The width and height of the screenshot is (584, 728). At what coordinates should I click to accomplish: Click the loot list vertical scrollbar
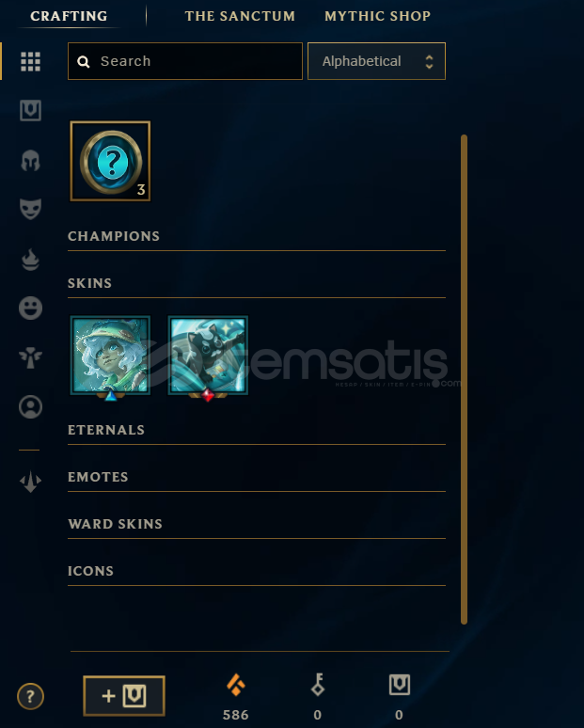click(464, 379)
